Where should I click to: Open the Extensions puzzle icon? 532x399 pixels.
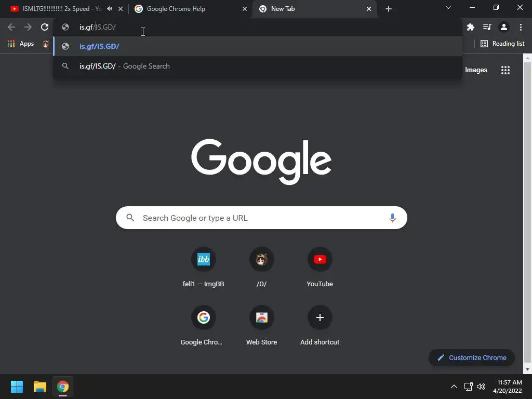coord(470,27)
